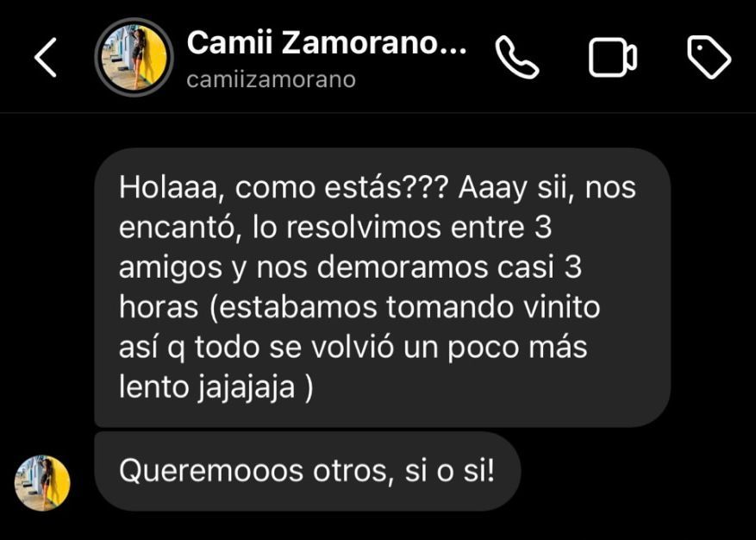Tap the truncated 'Camii Zamorano...' title
756x540 pixels.
tap(327, 43)
